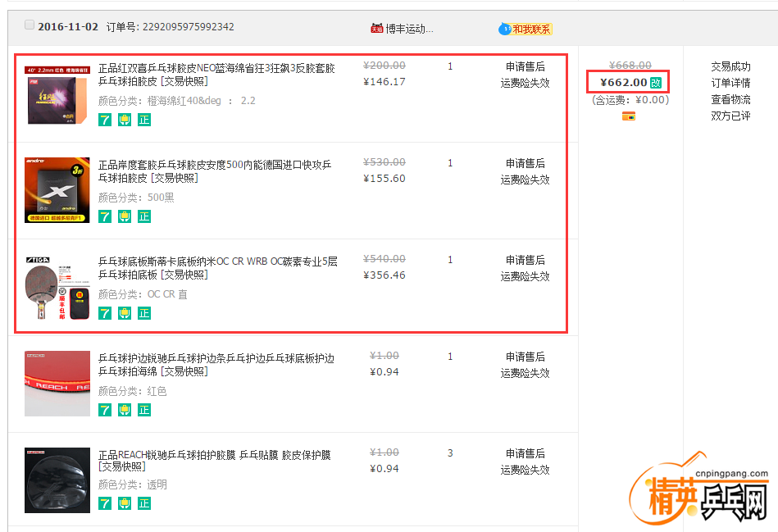Click 运费险失效 for the 护边 edge tape
The width and height of the screenshot is (778, 532).
525,373
